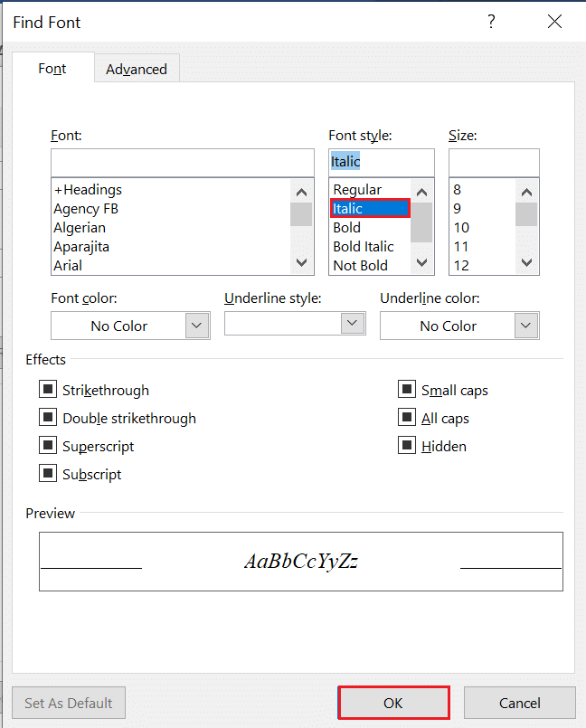586x728 pixels.
Task: Click the size list scrollbar thumb
Action: tap(526, 214)
